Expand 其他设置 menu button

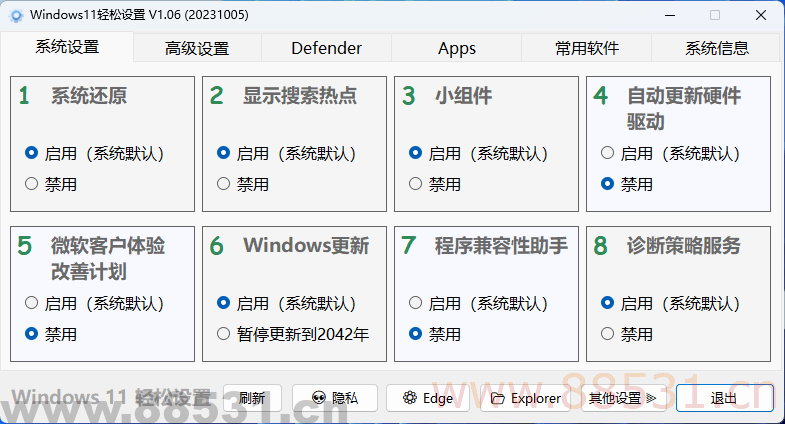pos(622,398)
